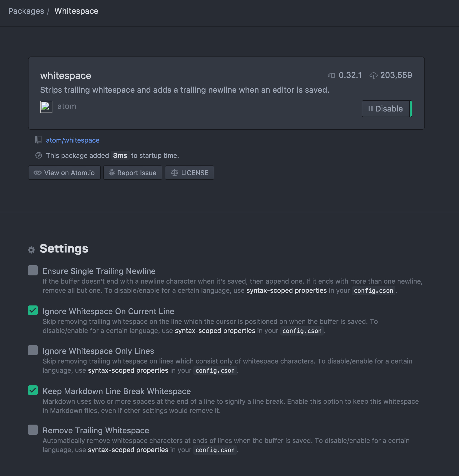
Task: Open syntax-scoped properties link under Ensure Single Trailing Newline
Action: coord(286,290)
